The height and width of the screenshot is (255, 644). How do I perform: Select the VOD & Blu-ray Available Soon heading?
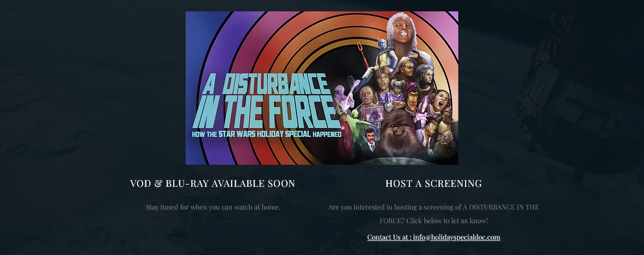[x=213, y=183]
